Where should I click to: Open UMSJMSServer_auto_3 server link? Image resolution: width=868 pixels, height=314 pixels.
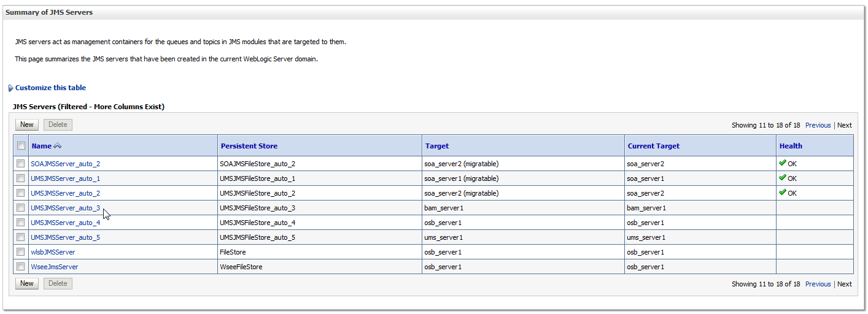[x=65, y=208]
